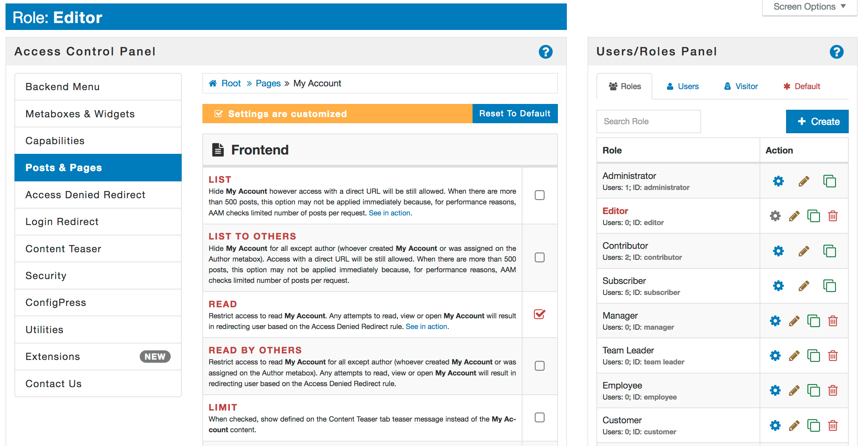868x446 pixels.
Task: Click the Search Role input field
Action: point(648,120)
